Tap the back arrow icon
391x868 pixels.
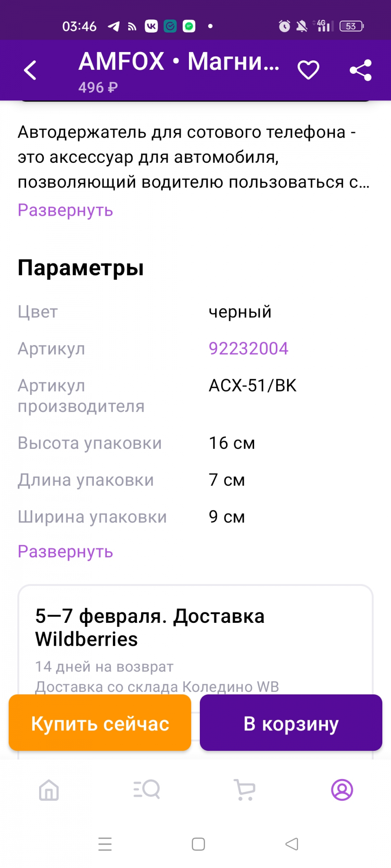(x=30, y=70)
